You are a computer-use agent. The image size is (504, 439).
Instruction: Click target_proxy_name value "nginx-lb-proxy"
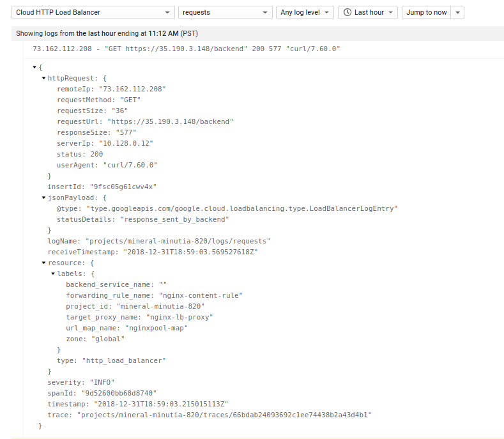coord(179,318)
